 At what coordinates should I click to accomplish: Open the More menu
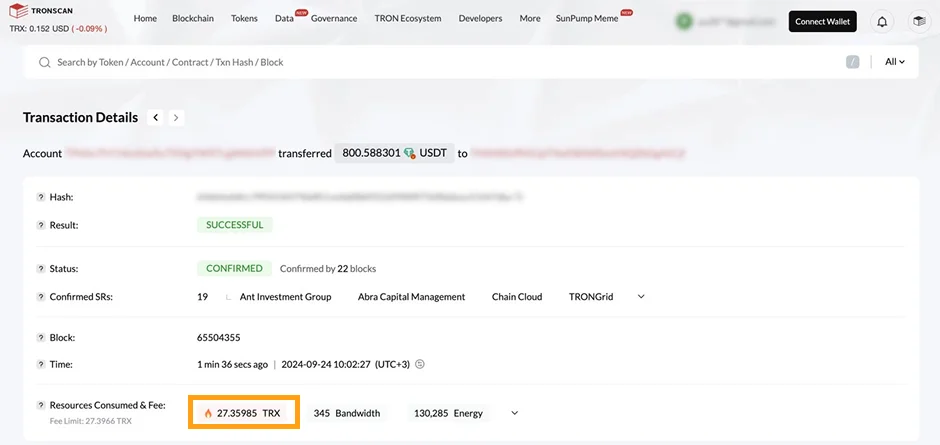530,19
